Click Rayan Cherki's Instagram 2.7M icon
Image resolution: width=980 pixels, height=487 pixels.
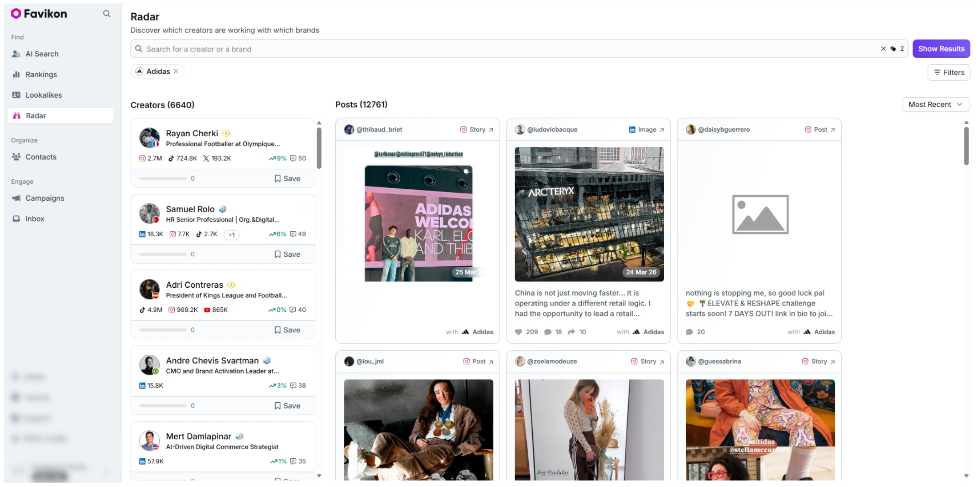(142, 158)
